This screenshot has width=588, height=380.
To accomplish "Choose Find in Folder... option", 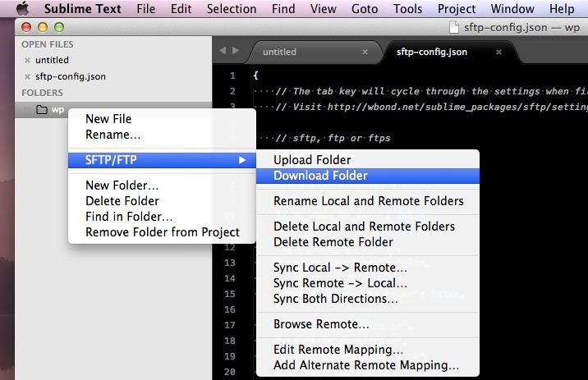I will coord(162,217).
